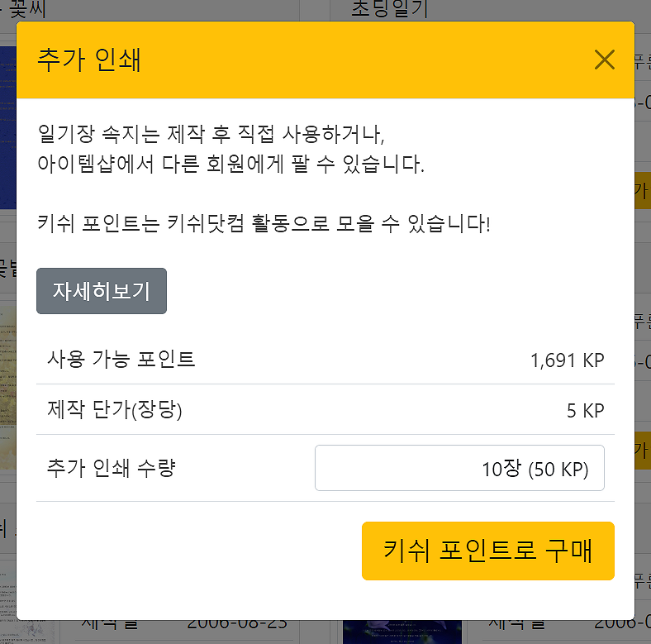Click the sentence about 키쉬닷컴 활동
651x644 pixels.
coord(264,223)
